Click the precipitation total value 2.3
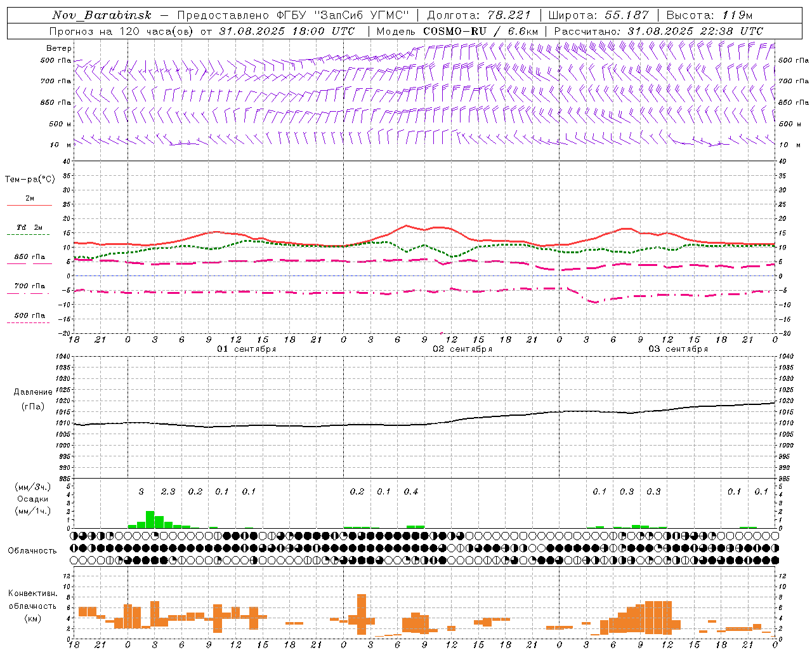This screenshot has height=650, width=812. [x=168, y=491]
